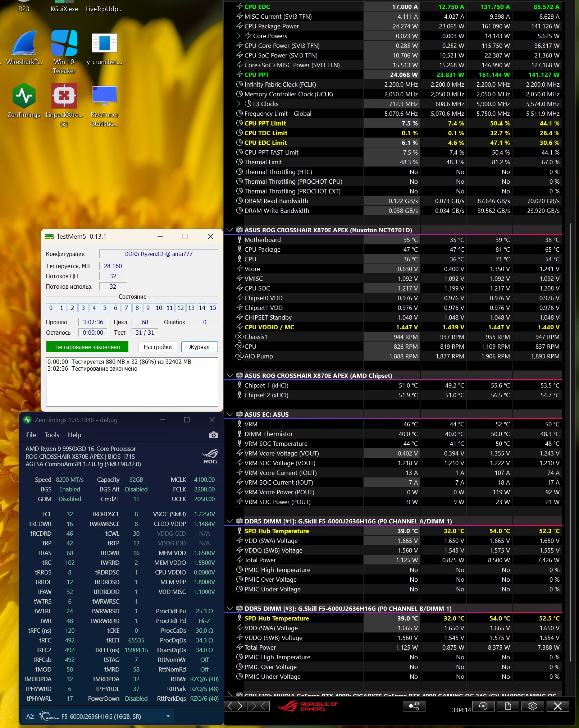
Task: Expand the Core Powers sensor row
Action: point(238,36)
